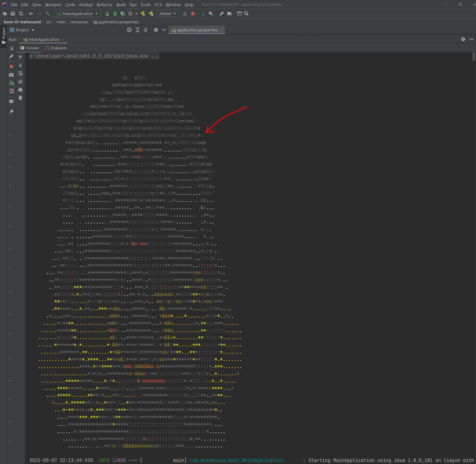The image size is (476, 464).
Task: Open the File menu
Action: 14,5
